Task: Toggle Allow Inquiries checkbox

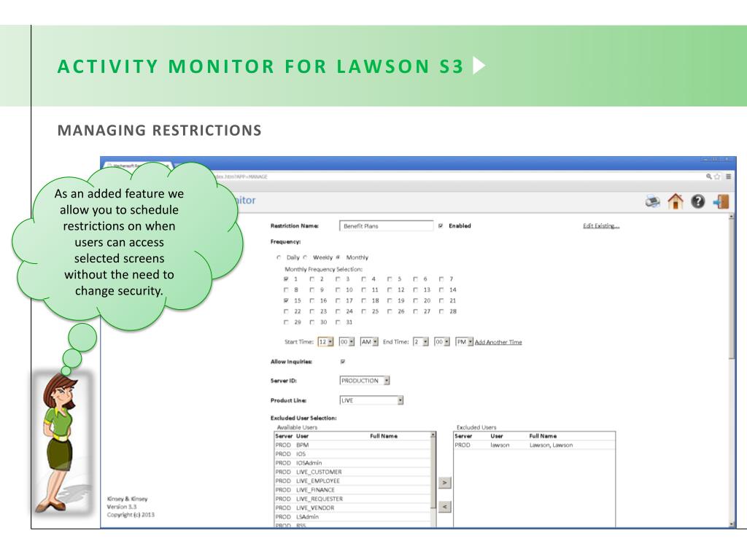Action: pyautogui.click(x=343, y=362)
